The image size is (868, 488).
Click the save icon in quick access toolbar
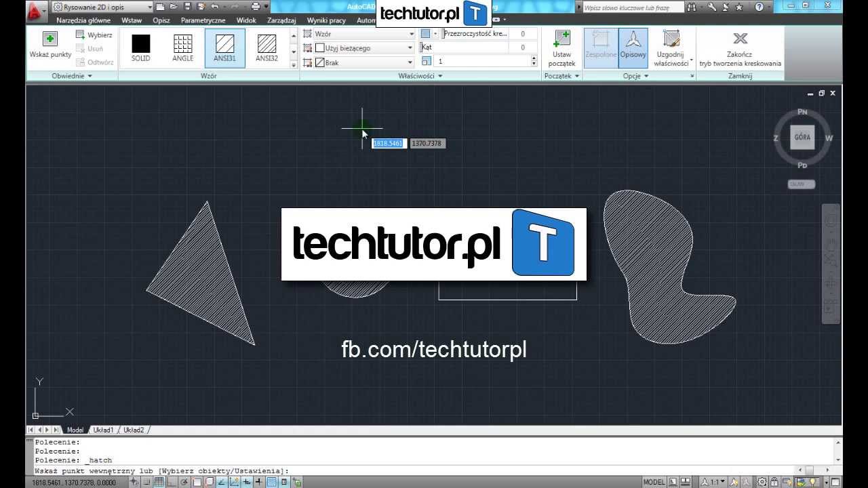(187, 7)
